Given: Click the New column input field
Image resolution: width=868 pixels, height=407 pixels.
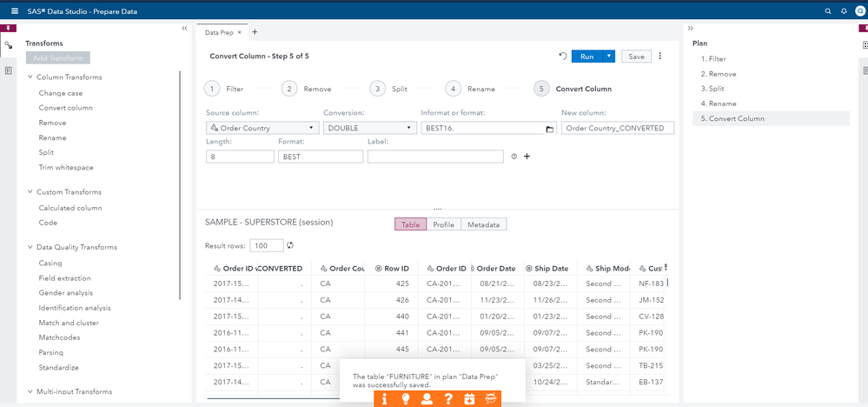Looking at the screenshot, I should click(618, 129).
